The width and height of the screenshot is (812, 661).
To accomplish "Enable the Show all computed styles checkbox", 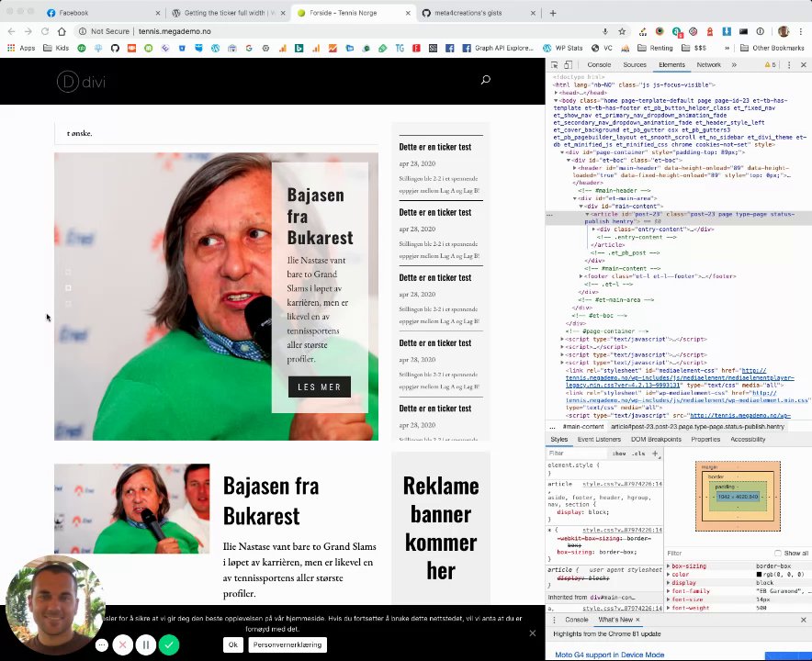I will tap(778, 553).
